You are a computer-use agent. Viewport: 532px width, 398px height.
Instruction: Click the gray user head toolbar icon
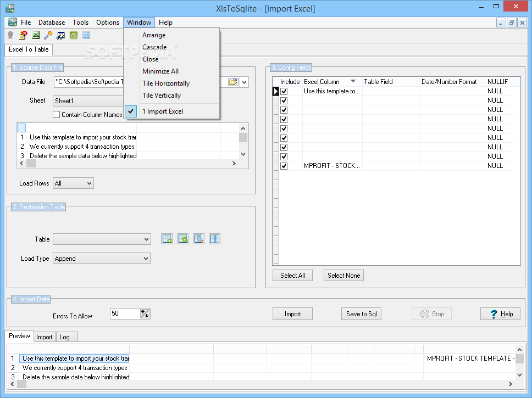(10, 35)
